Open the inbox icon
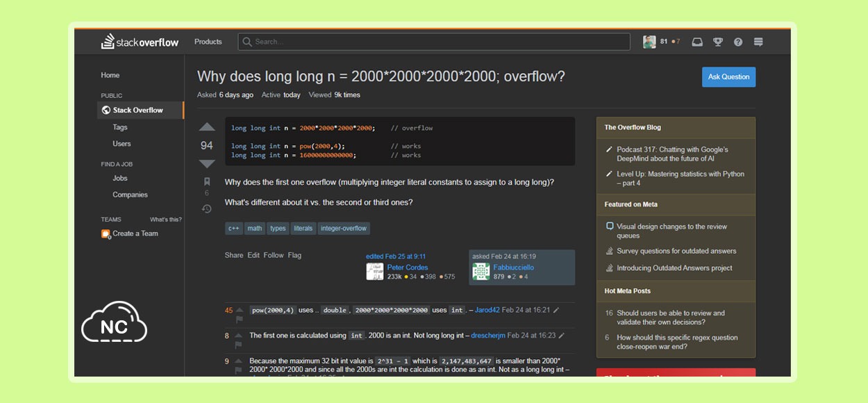 point(697,42)
